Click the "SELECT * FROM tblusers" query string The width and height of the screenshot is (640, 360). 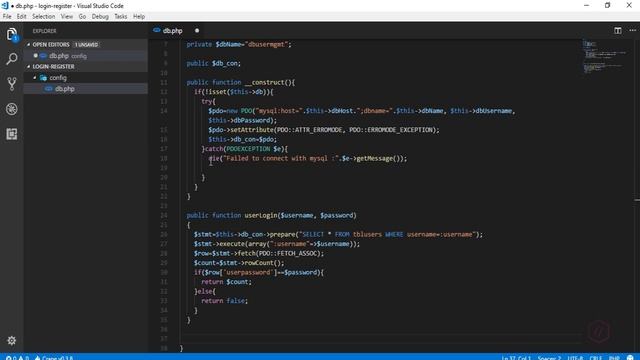tap(341, 234)
